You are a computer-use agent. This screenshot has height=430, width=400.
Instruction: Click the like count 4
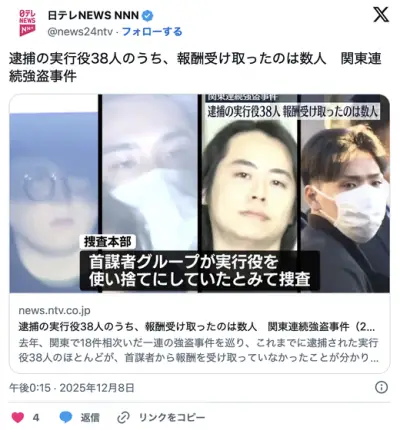coord(36,417)
